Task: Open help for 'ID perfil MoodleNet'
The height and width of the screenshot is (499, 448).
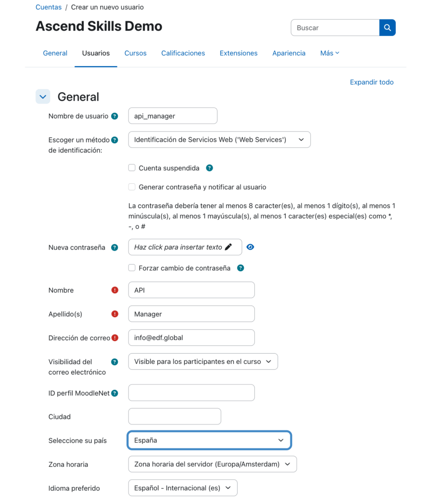Action: pyautogui.click(x=116, y=393)
